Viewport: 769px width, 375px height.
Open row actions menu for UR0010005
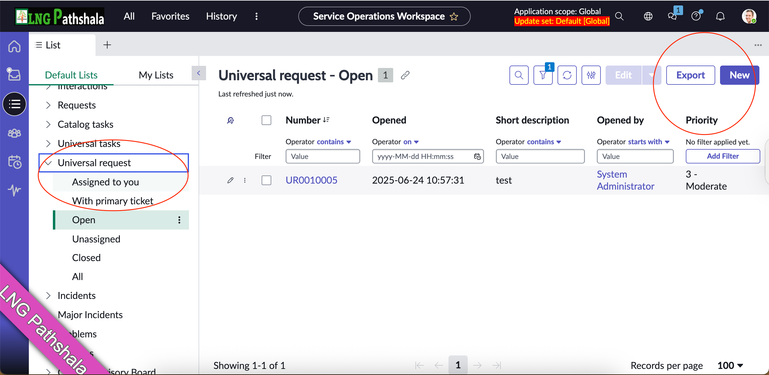click(x=245, y=180)
